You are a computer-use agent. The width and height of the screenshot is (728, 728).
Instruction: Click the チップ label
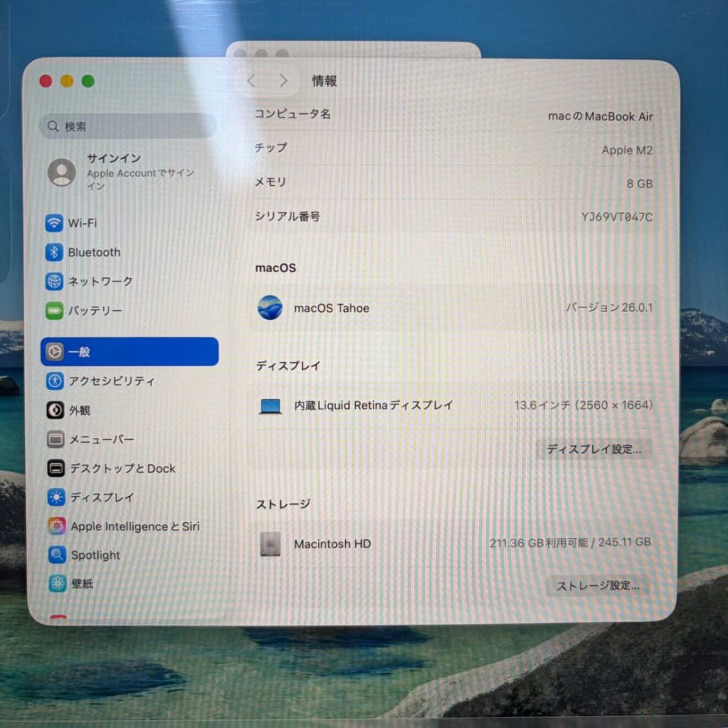(271, 148)
